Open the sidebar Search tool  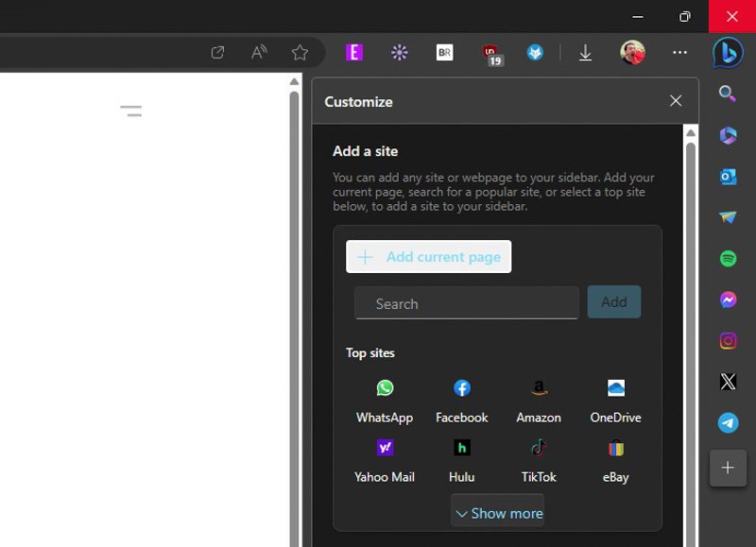point(727,94)
